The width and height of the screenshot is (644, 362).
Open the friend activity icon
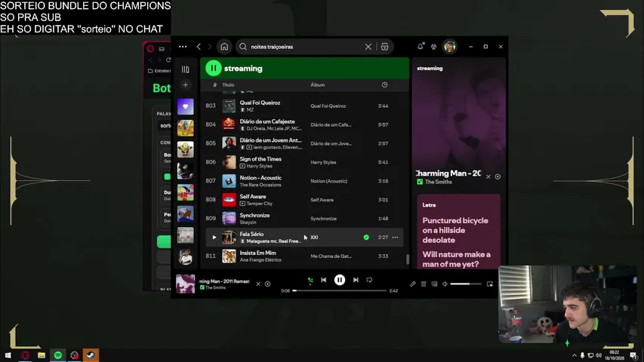click(x=433, y=47)
